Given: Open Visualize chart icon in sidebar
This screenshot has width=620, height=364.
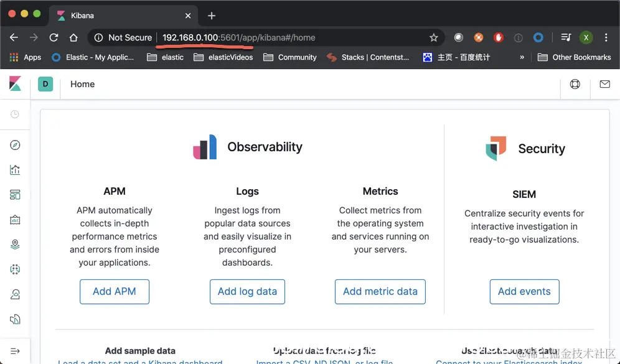Looking at the screenshot, I should click(15, 170).
